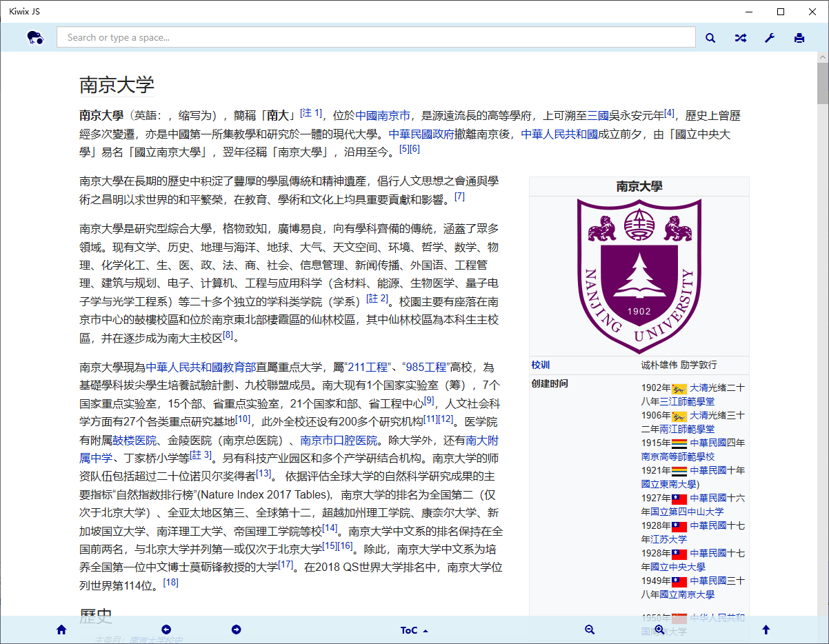Viewport: 829px width, 644px height.
Task: Print the article using printer icon
Action: tap(799, 38)
